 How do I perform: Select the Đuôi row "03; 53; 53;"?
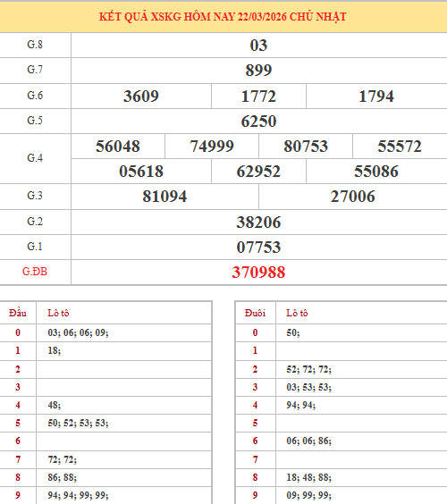pos(308,387)
